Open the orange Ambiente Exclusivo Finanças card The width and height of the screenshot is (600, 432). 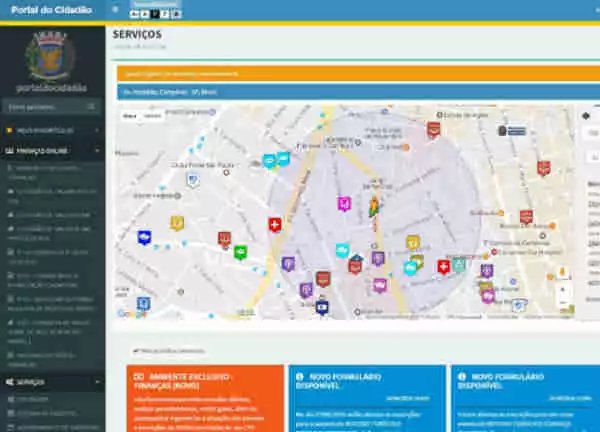pyautogui.click(x=205, y=398)
